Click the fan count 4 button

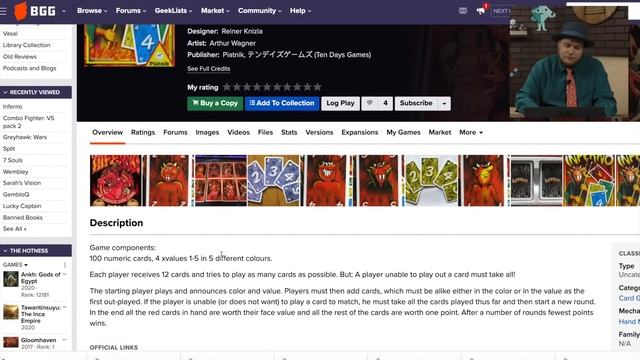[385, 103]
